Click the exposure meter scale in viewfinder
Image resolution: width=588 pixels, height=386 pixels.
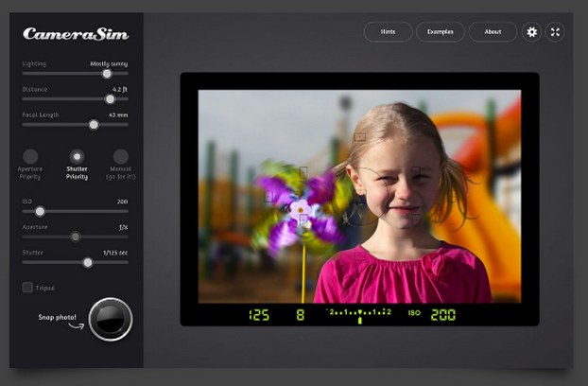tap(358, 313)
